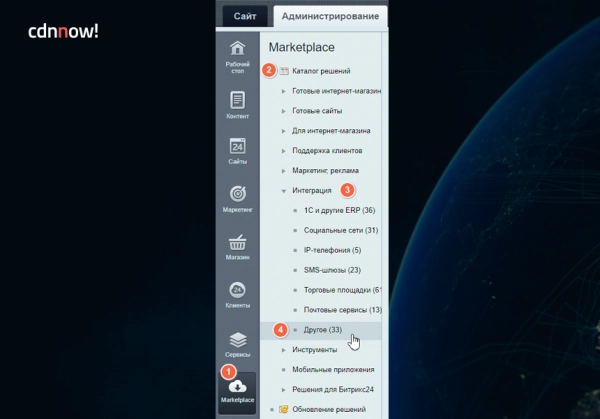Click the Маркетинг, реклама label
Image resolution: width=600 pixels, height=419 pixels.
pyautogui.click(x=325, y=170)
